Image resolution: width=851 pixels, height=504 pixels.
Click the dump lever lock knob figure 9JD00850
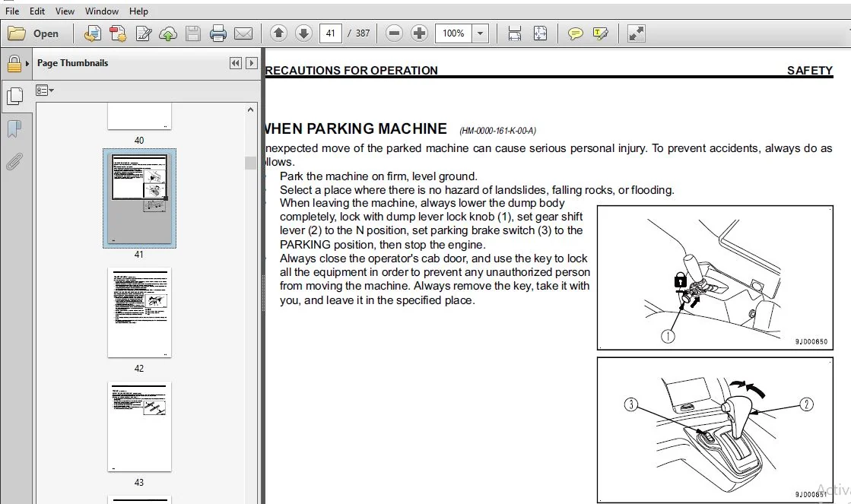(x=715, y=277)
